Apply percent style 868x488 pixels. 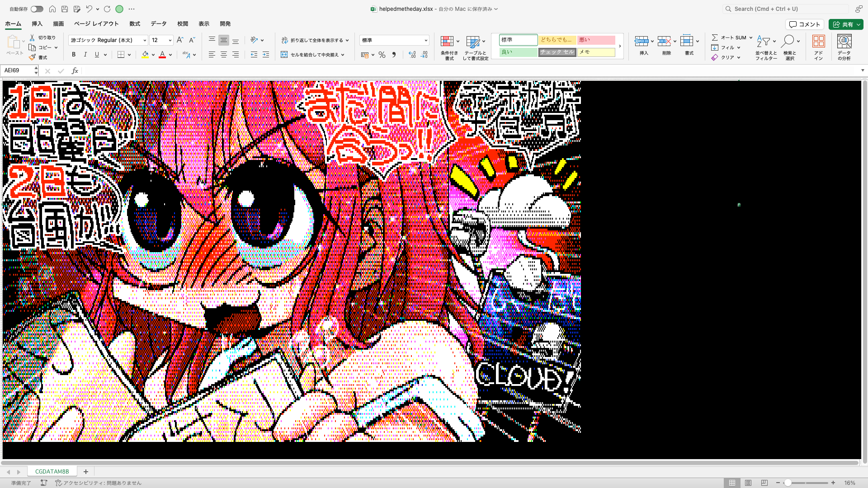(x=382, y=55)
